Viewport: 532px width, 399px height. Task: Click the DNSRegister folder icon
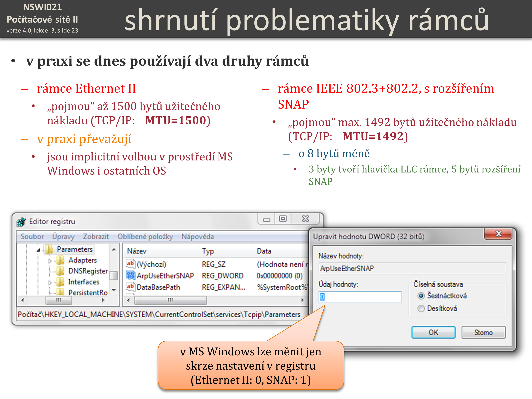click(60, 271)
